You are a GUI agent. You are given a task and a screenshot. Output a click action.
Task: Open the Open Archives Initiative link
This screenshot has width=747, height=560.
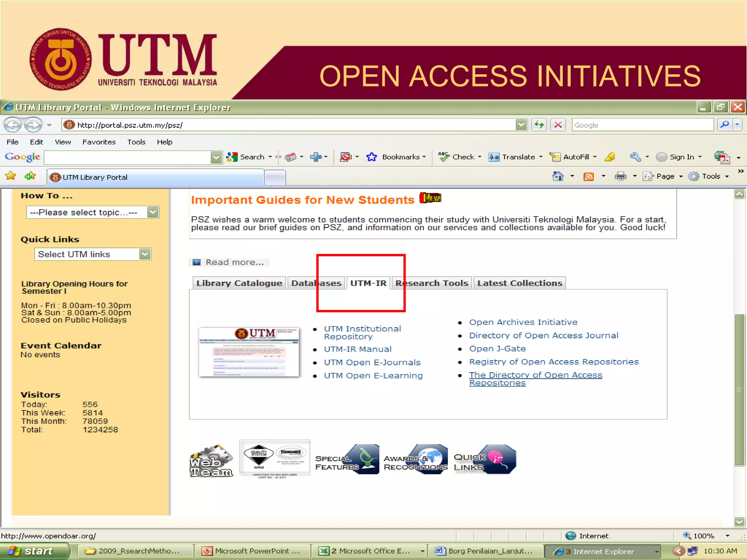(x=523, y=322)
